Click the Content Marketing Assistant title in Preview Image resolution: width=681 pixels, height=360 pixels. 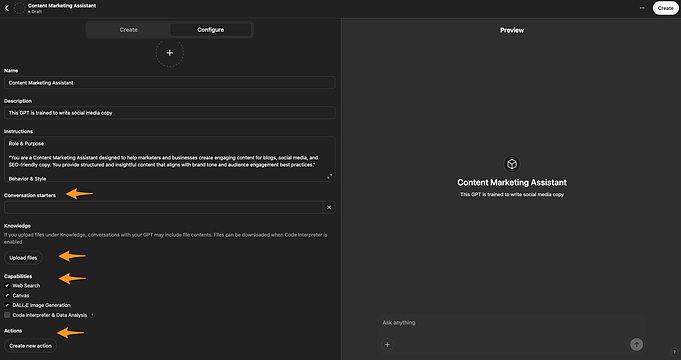tap(512, 182)
